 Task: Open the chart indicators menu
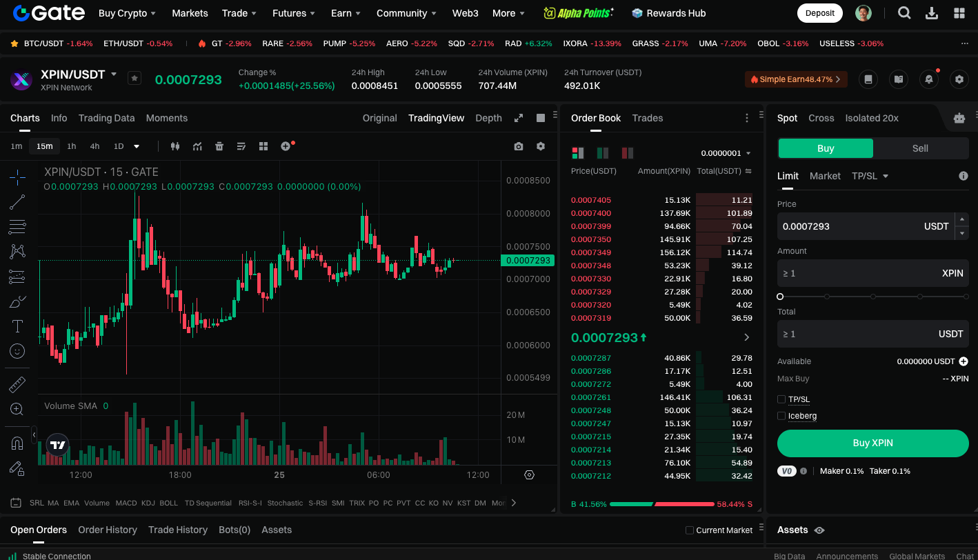(197, 146)
